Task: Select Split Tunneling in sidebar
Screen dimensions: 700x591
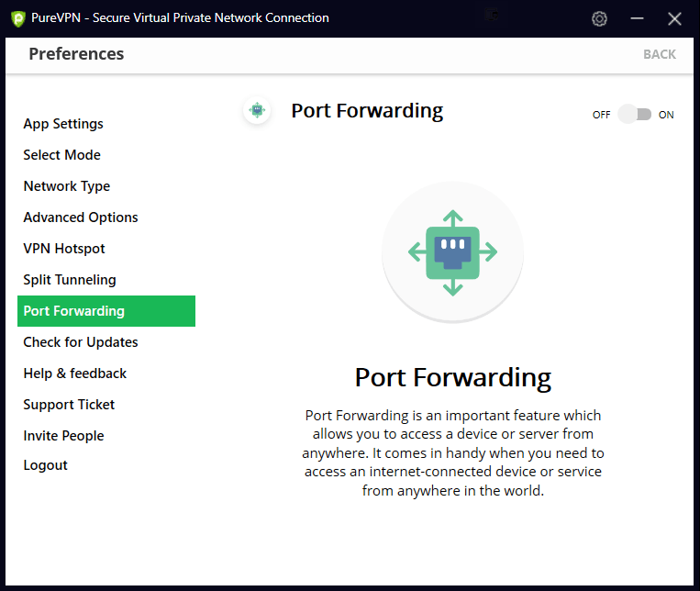Action: [70, 280]
